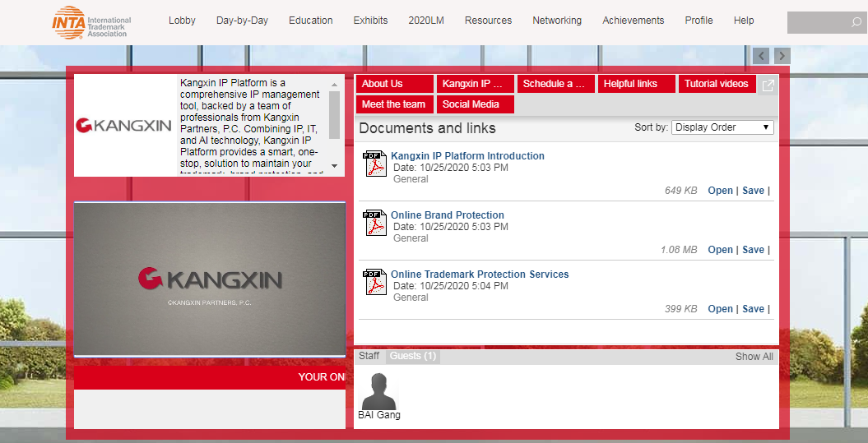Image resolution: width=868 pixels, height=443 pixels.
Task: Select the Social Media tab
Action: 475,104
